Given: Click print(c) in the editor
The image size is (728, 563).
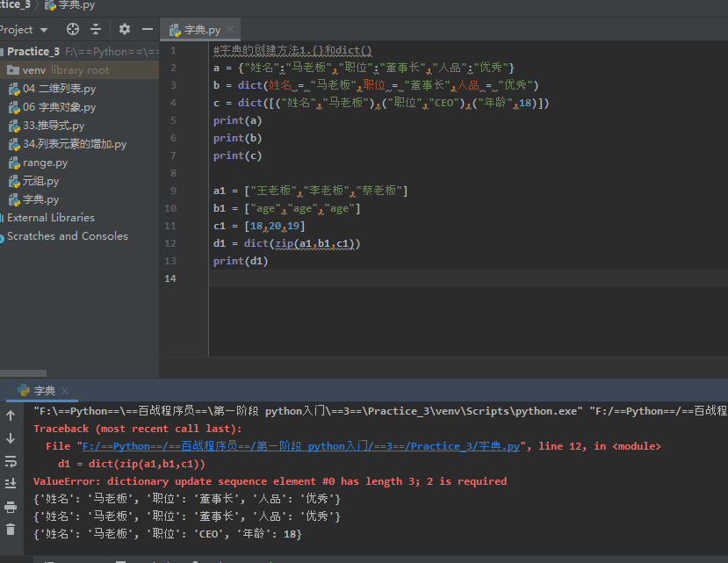Looking at the screenshot, I should pos(238,155).
